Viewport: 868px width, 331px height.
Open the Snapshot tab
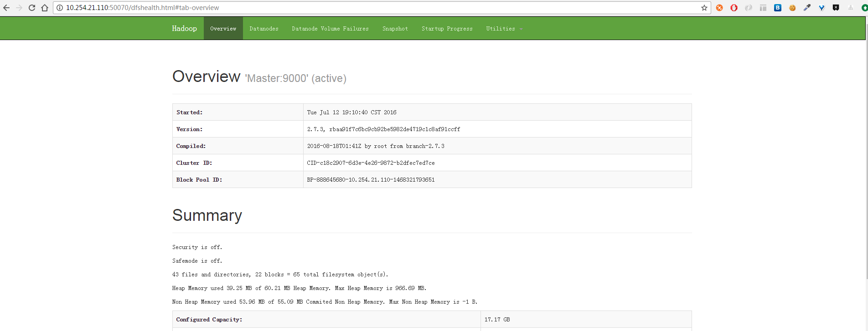pyautogui.click(x=395, y=28)
